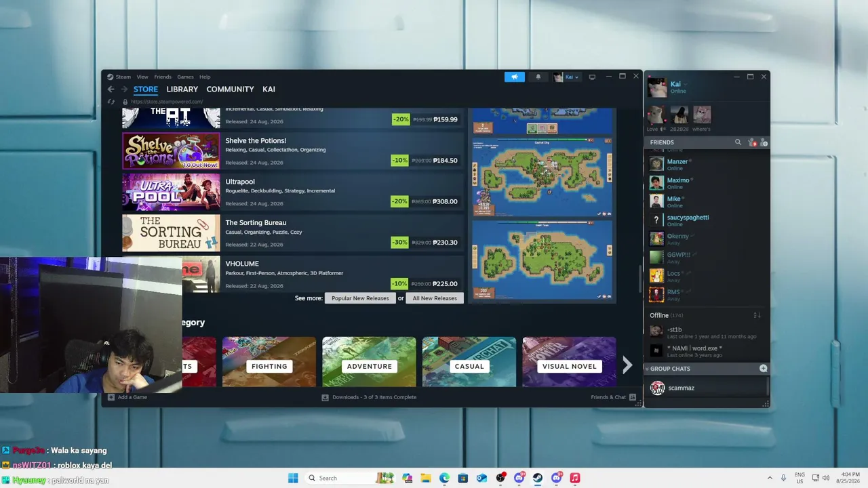Screen dimensions: 868x488
Task: Select offline friend -st1b
Action: [x=706, y=332]
